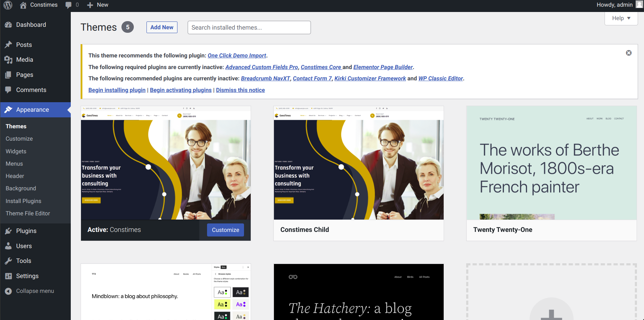Open Tools via the wrench icon
The height and width of the screenshot is (320, 644).
pyautogui.click(x=8, y=261)
